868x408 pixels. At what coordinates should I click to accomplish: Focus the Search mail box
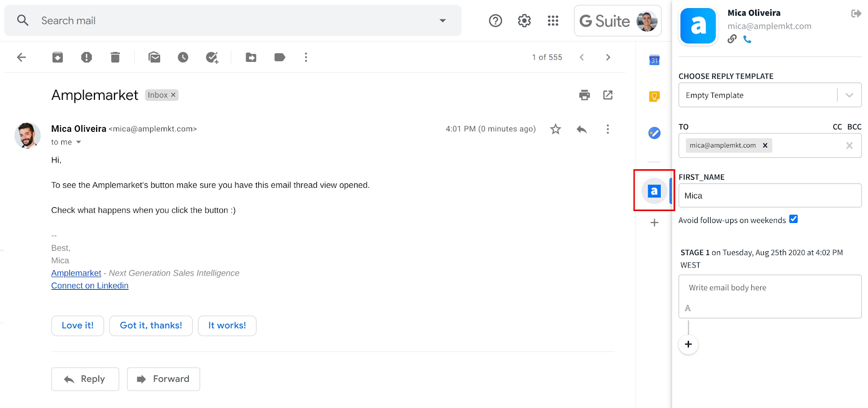tap(233, 21)
